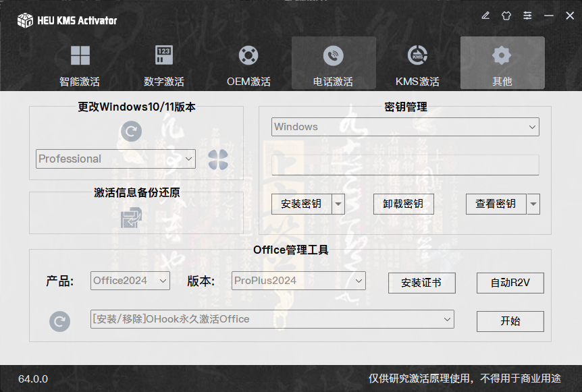Open the OHook永久激活Office action dropdown
This screenshot has width=582, height=392.
(272, 319)
